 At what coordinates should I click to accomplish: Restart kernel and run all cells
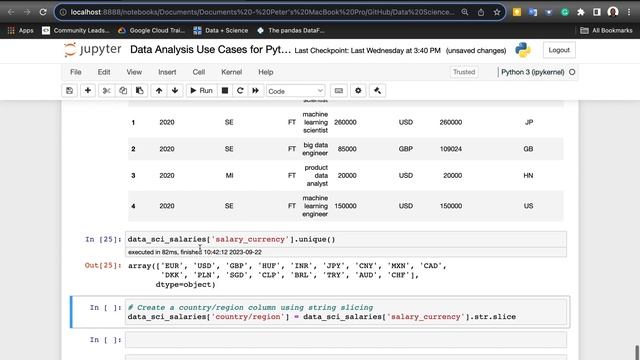[256, 91]
